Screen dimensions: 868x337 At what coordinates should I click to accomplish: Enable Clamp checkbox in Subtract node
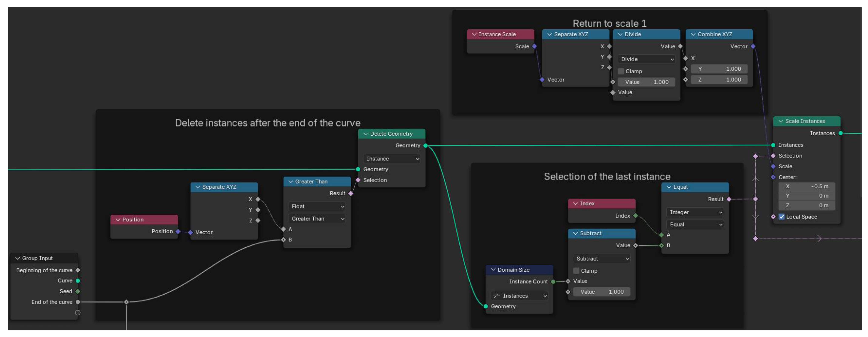click(576, 271)
